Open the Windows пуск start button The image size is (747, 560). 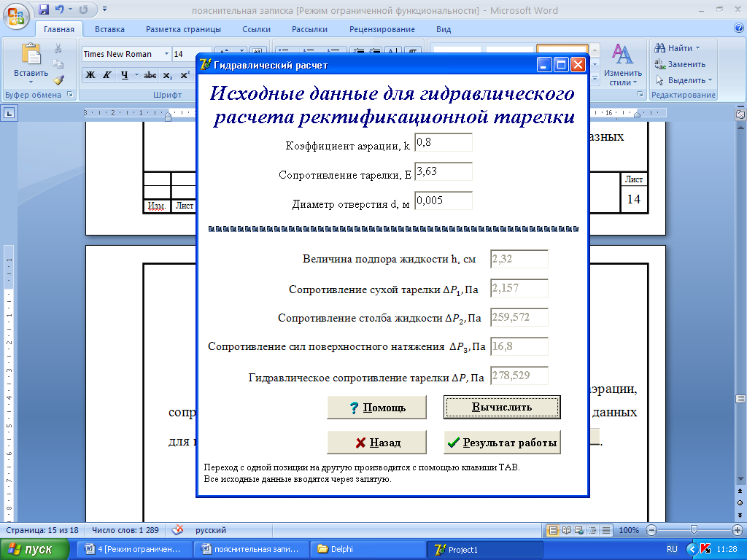[x=34, y=550]
